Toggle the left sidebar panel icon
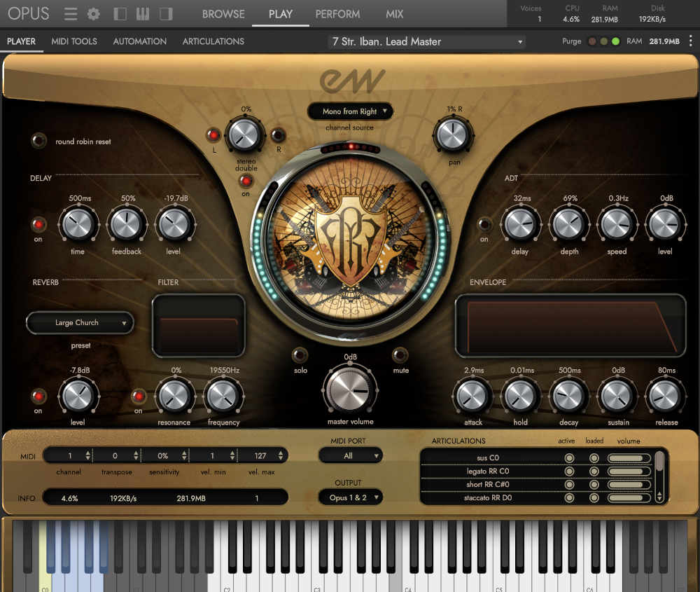700x592 pixels. click(120, 14)
